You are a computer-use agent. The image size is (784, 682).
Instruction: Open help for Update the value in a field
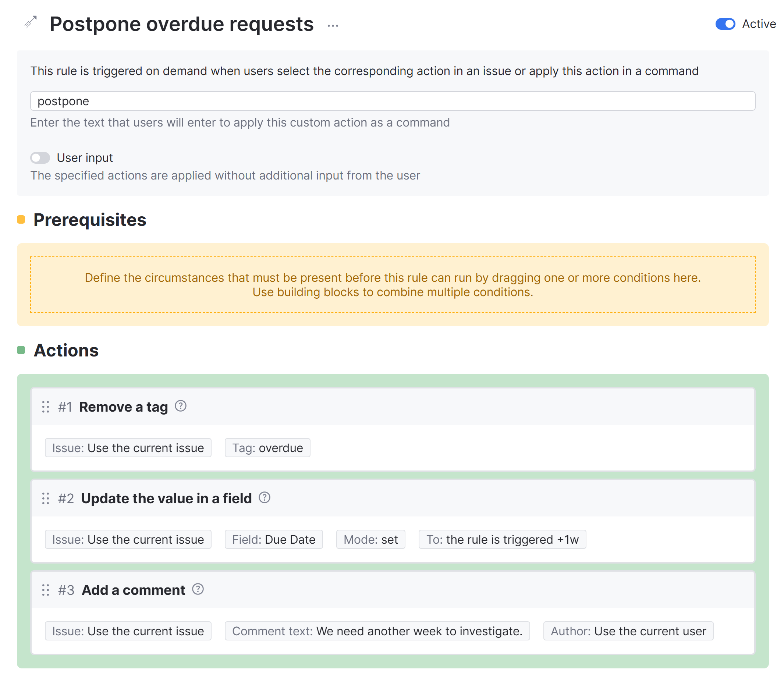tap(265, 497)
